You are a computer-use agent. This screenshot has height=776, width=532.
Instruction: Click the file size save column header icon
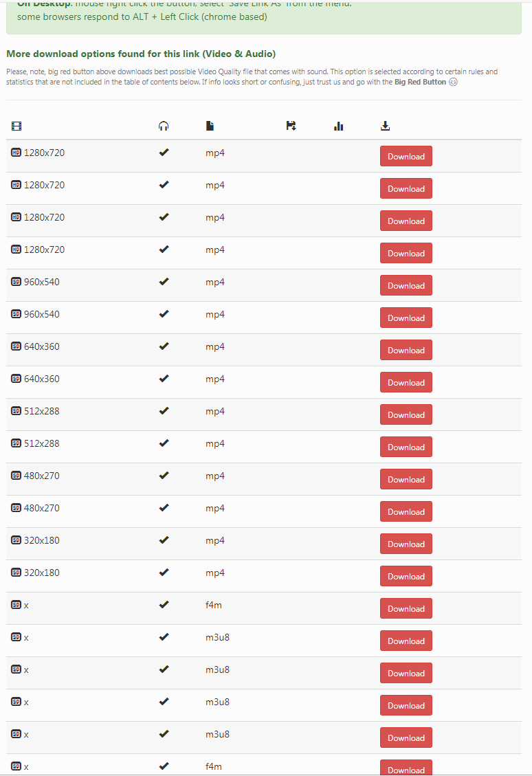[x=291, y=126]
